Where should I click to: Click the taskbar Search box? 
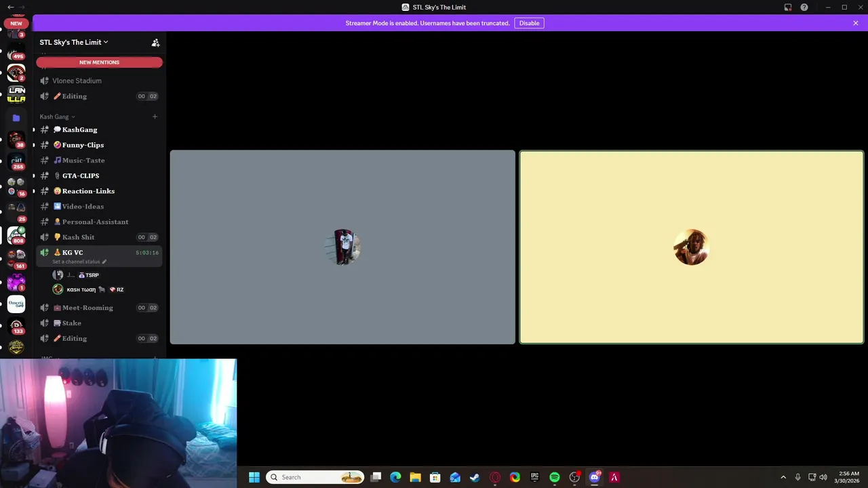point(315,477)
